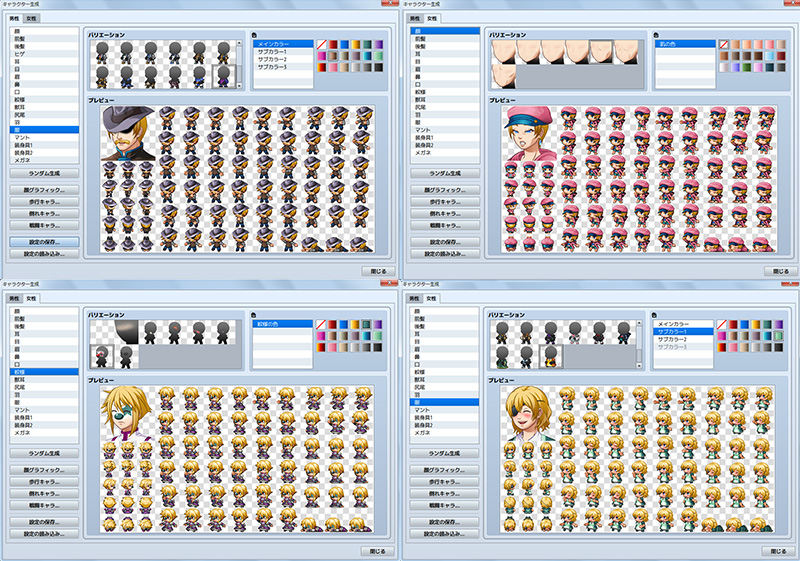
Task: Click the cowboy hat face portrait preview
Action: (128, 133)
